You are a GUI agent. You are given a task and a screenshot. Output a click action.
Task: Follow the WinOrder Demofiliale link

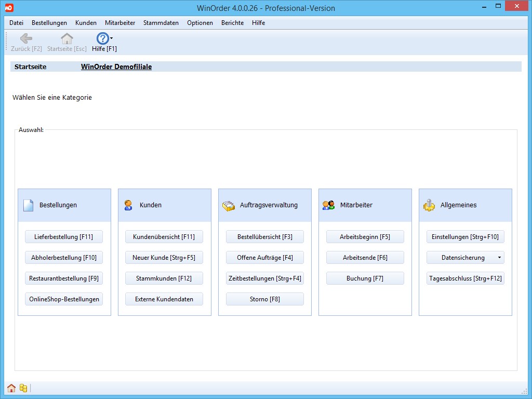[116, 67]
